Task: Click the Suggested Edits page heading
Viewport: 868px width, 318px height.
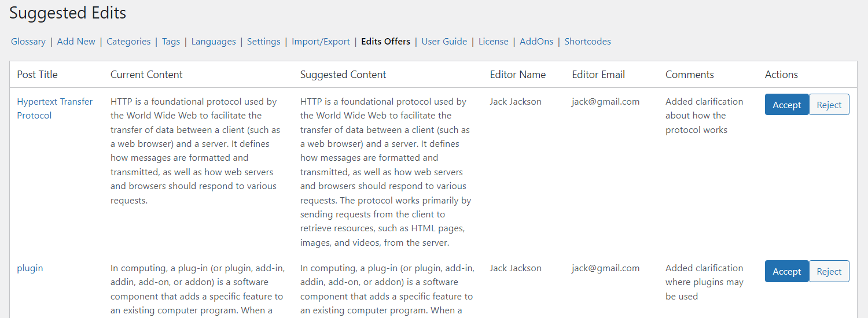Action: [68, 13]
